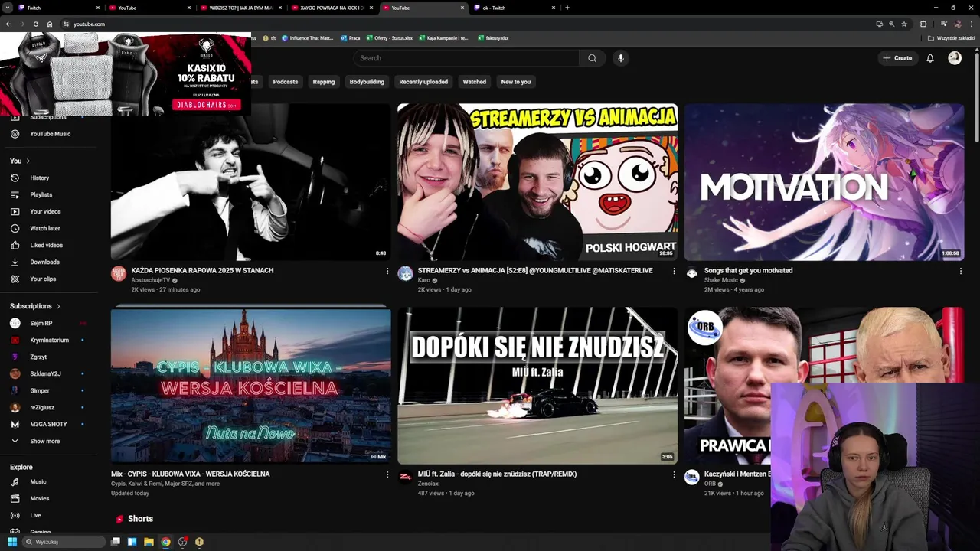Open File Explorer from the taskbar
The image size is (980, 551).
149,542
